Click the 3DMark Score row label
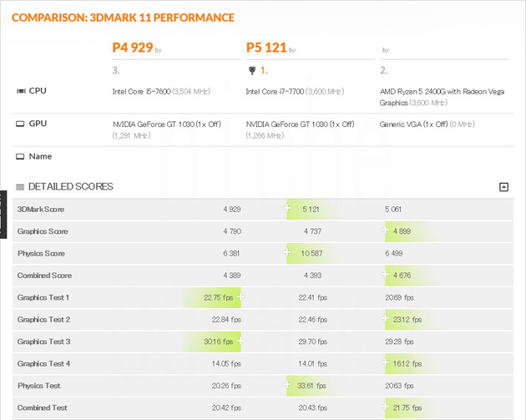Image resolution: width=526 pixels, height=420 pixels. (x=41, y=210)
